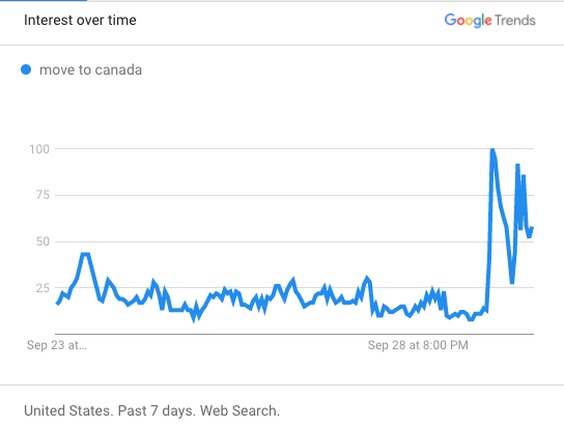Screen dimensions: 564x427
Task: Click the word 'Trends' in the logo
Action: click(x=515, y=20)
